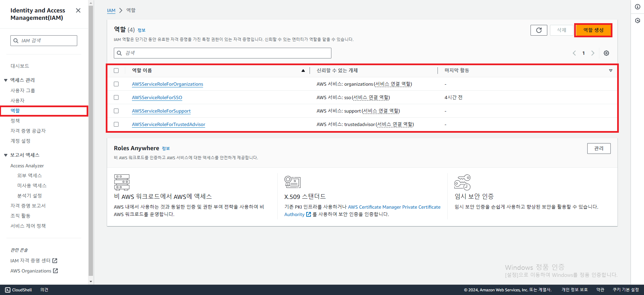Click the 삭제 button
The width and height of the screenshot is (644, 295).
pyautogui.click(x=561, y=30)
